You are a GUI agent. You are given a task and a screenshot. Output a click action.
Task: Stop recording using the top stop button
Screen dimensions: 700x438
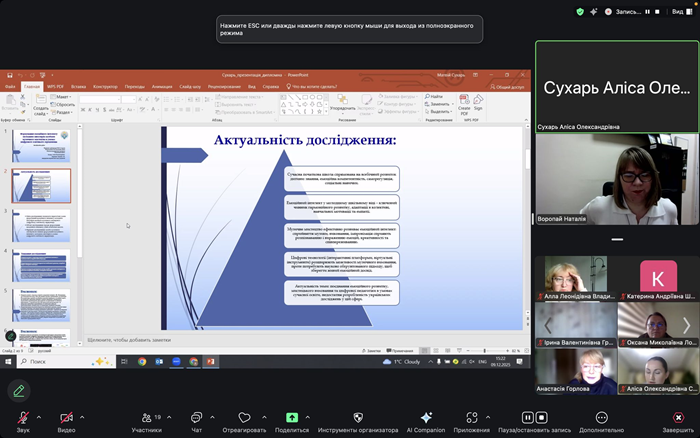pyautogui.click(x=658, y=12)
